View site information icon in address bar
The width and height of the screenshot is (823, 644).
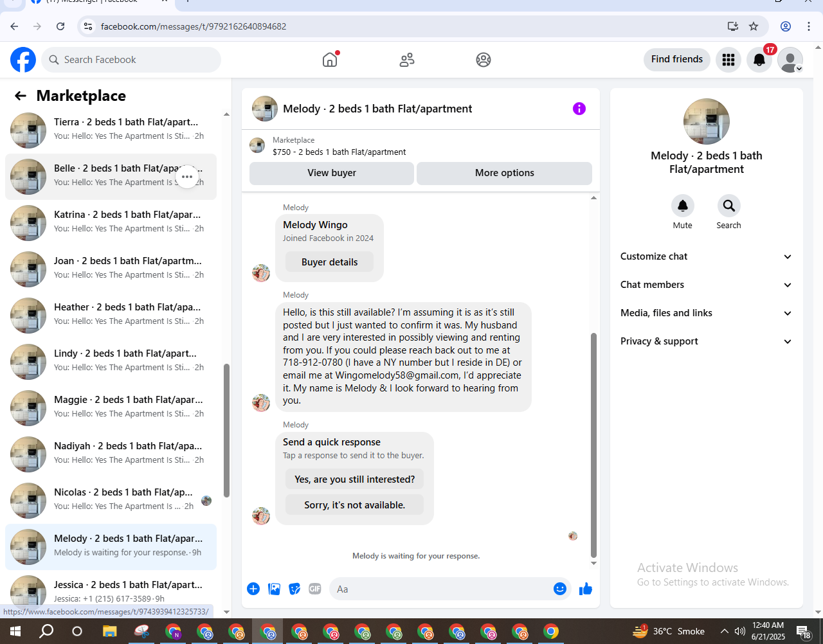[x=88, y=26]
